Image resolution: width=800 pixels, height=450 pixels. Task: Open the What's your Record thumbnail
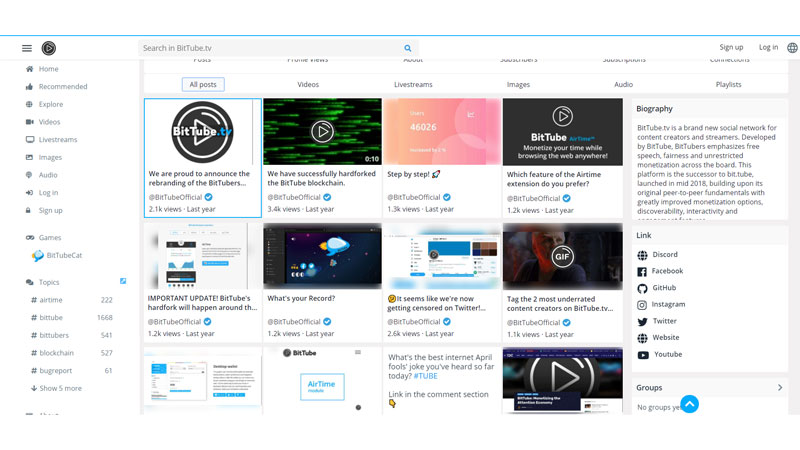322,256
